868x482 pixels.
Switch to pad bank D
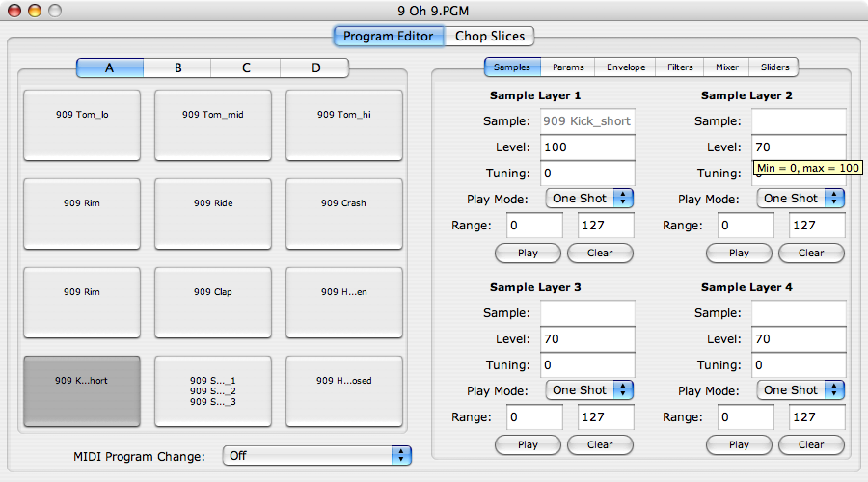315,67
